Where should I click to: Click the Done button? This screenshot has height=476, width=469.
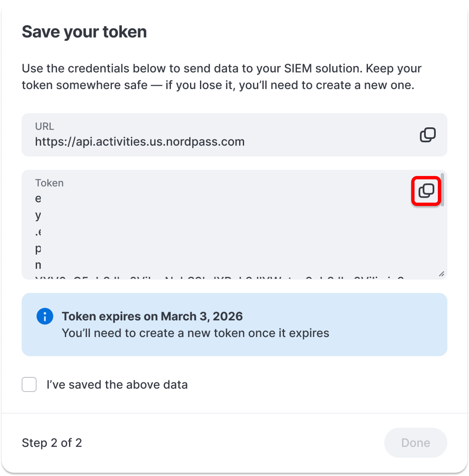[x=415, y=443]
